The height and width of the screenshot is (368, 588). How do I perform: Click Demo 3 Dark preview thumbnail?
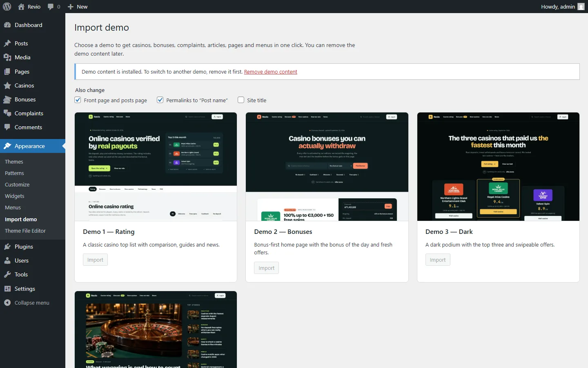click(x=498, y=166)
